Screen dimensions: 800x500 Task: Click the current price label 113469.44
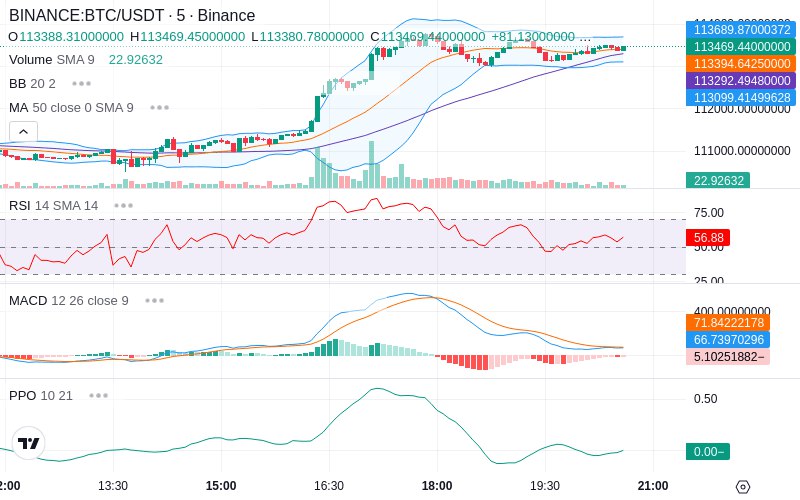click(741, 46)
